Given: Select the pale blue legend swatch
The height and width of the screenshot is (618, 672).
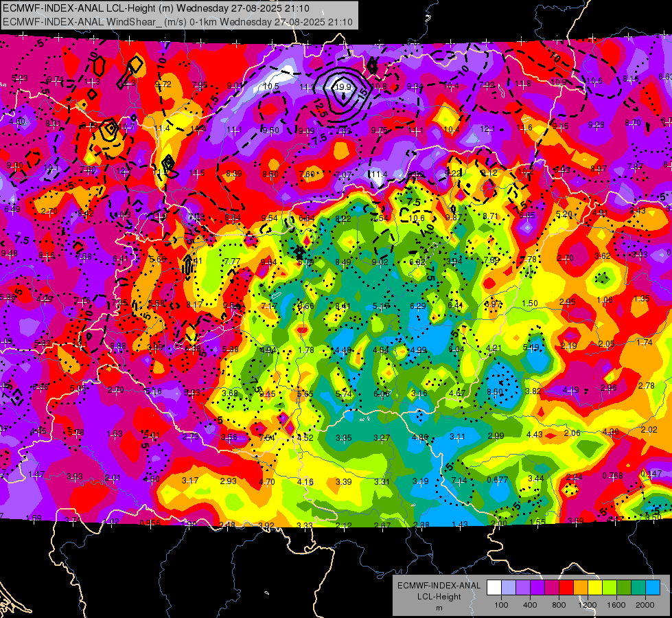Looking at the screenshot, I should click(509, 588).
